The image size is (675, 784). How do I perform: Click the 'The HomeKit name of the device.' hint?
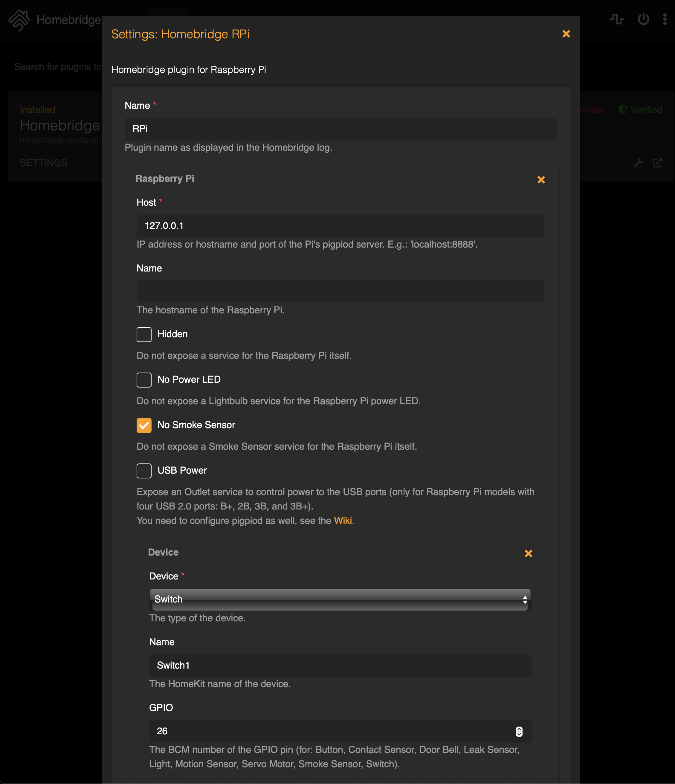pyautogui.click(x=220, y=684)
